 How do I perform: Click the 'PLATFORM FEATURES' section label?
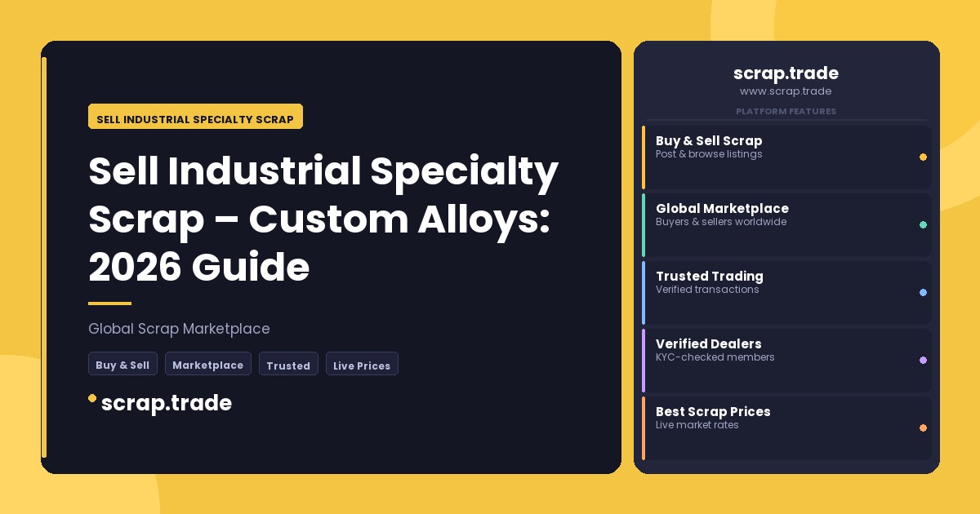click(x=786, y=111)
